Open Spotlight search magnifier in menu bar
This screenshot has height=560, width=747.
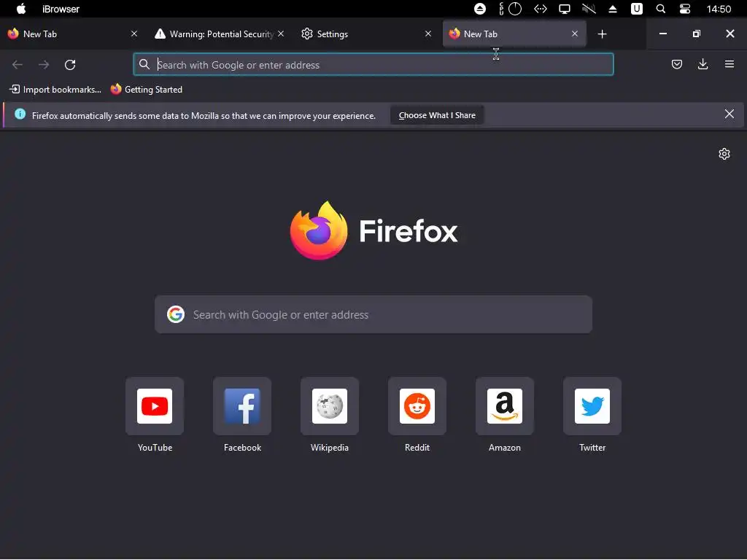coord(660,9)
